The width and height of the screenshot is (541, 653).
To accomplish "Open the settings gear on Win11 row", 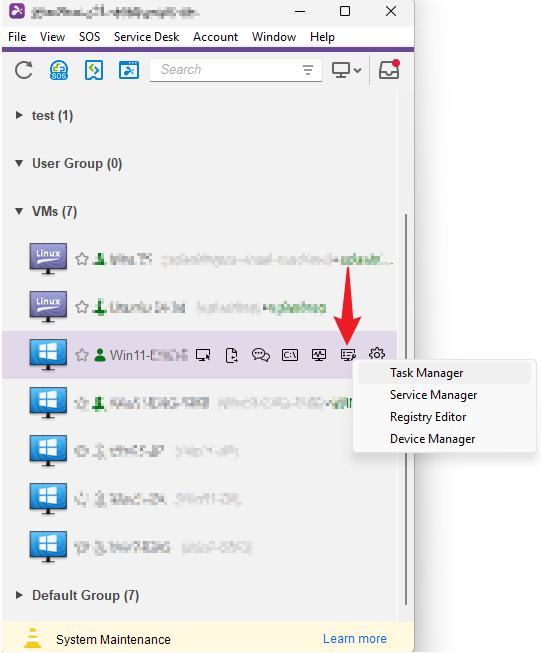I will tap(377, 354).
